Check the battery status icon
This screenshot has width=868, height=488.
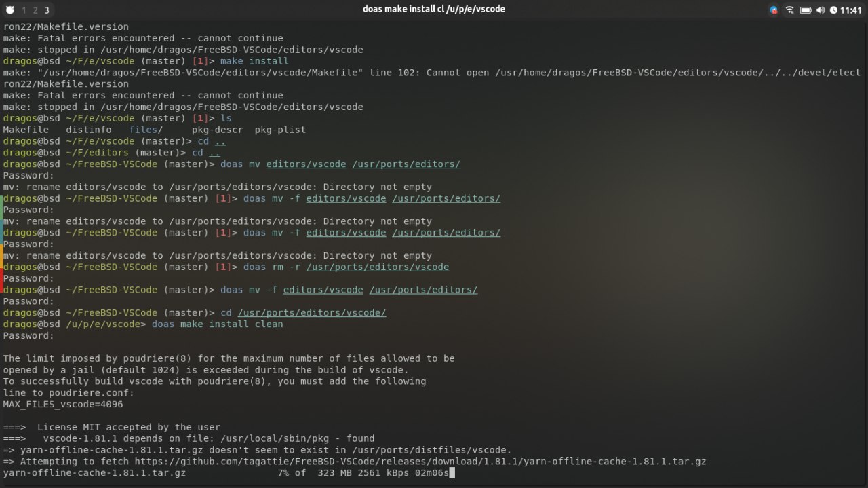click(x=806, y=10)
